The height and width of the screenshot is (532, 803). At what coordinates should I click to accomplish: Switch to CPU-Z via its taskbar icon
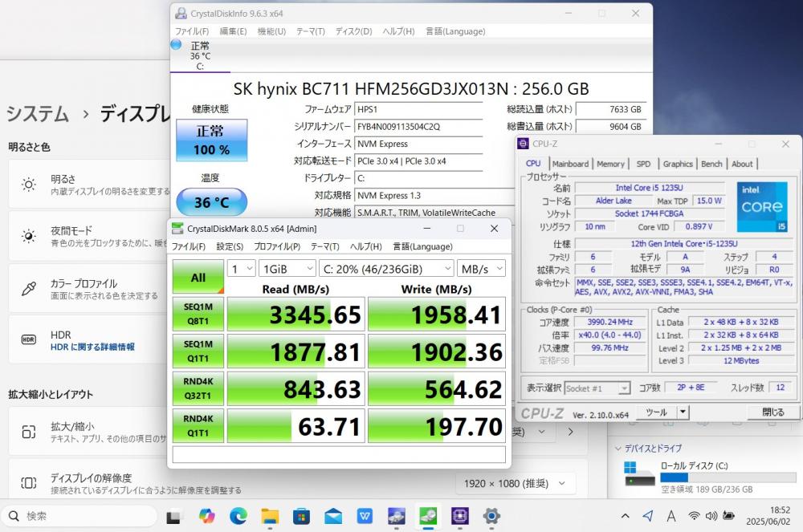460,517
